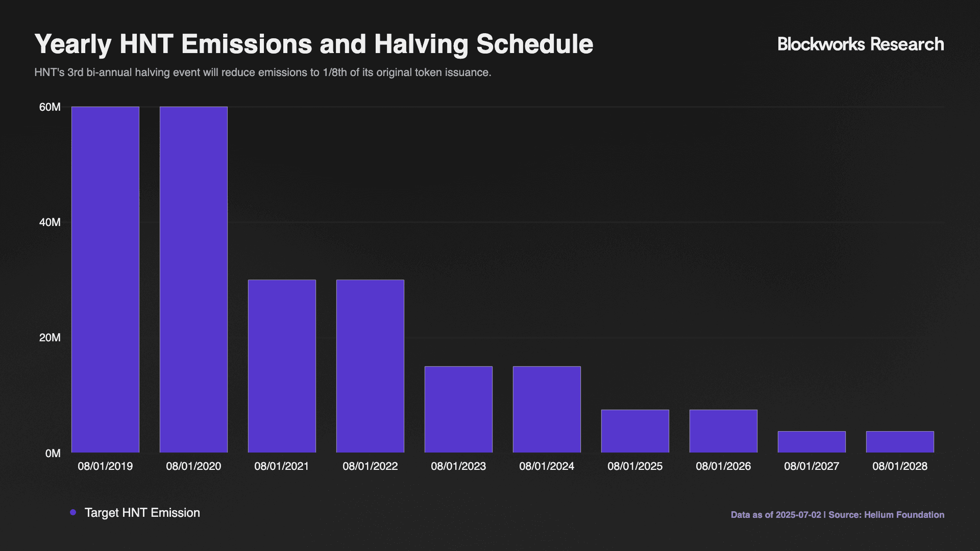Select the 08/01/2025 emission bar

tap(635, 431)
